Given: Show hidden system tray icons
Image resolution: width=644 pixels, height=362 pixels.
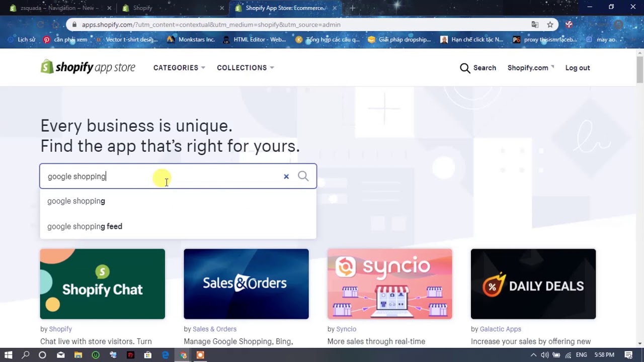Looking at the screenshot, I should 533,355.
